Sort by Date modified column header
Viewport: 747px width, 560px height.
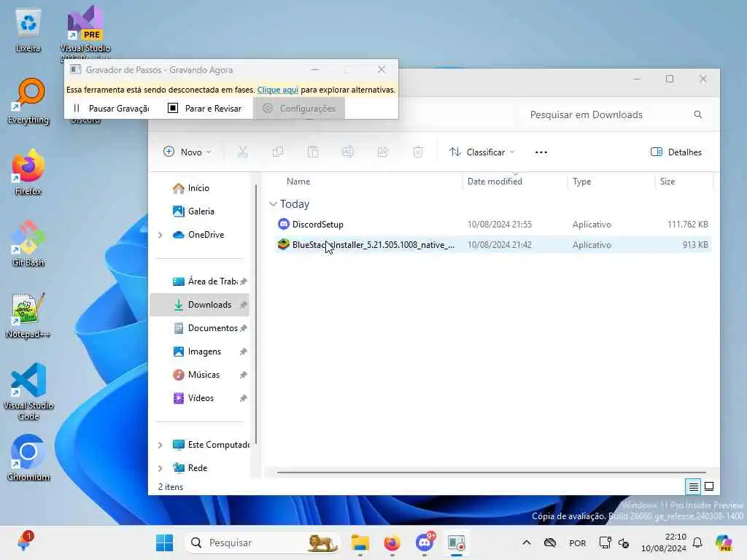pyautogui.click(x=495, y=182)
